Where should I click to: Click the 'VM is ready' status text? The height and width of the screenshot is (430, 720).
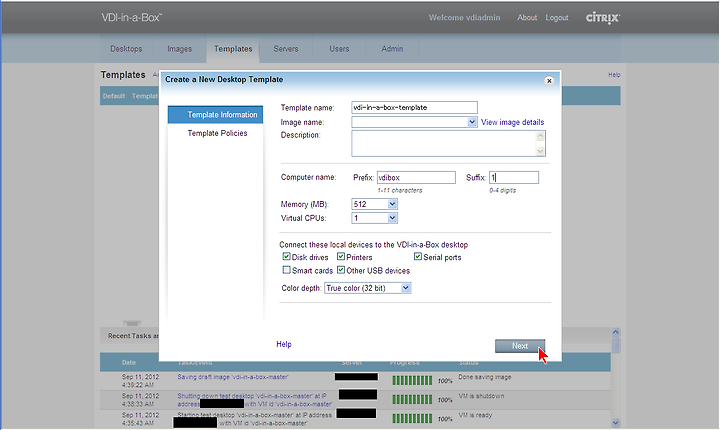click(475, 415)
